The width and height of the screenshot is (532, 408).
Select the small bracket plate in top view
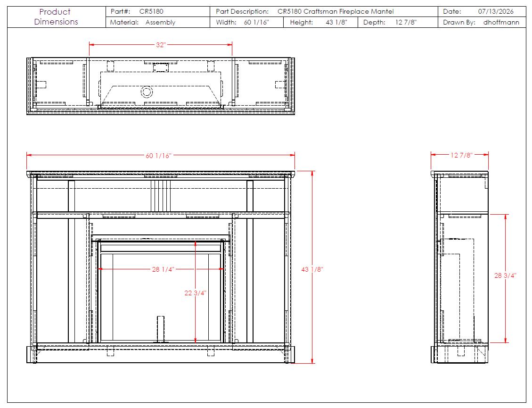coord(161,67)
